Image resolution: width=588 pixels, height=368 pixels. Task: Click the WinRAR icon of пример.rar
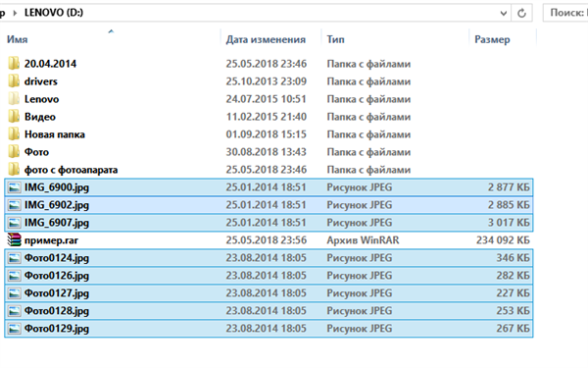point(15,240)
